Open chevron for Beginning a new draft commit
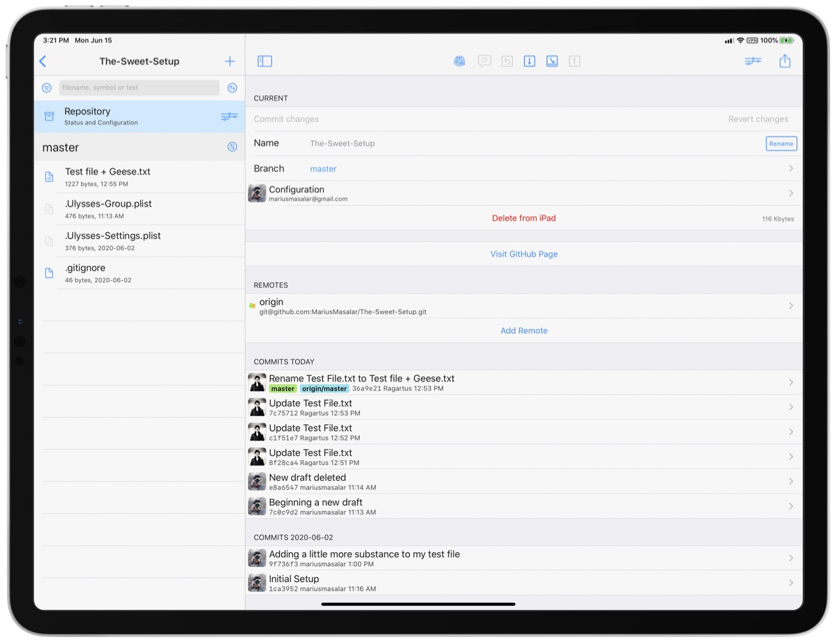 791,506
